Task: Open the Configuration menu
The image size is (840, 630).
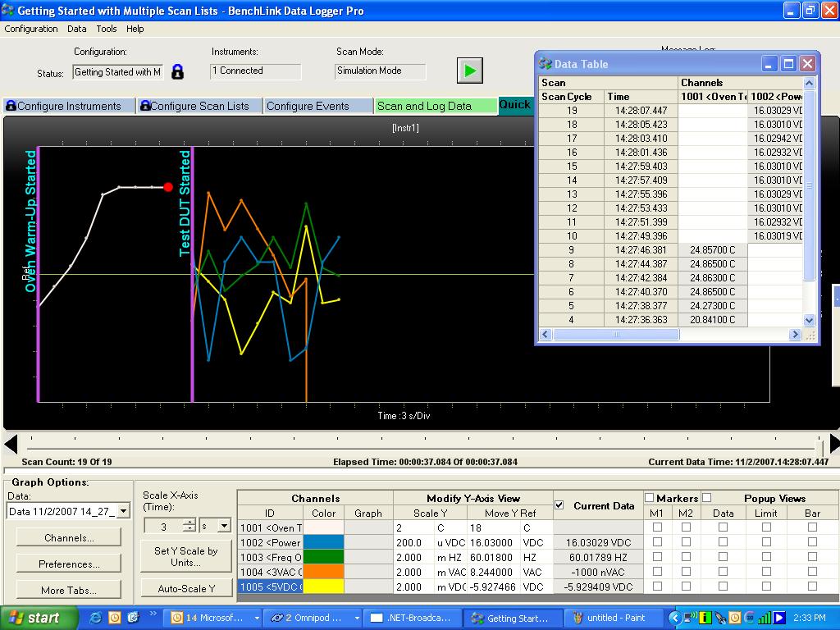Action: pyautogui.click(x=31, y=29)
